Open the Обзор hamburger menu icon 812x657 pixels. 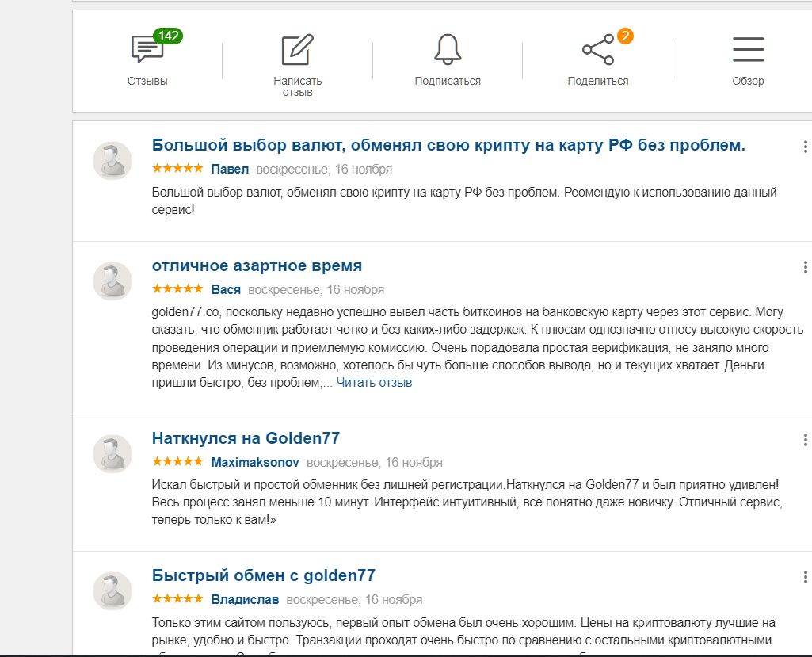point(748,50)
